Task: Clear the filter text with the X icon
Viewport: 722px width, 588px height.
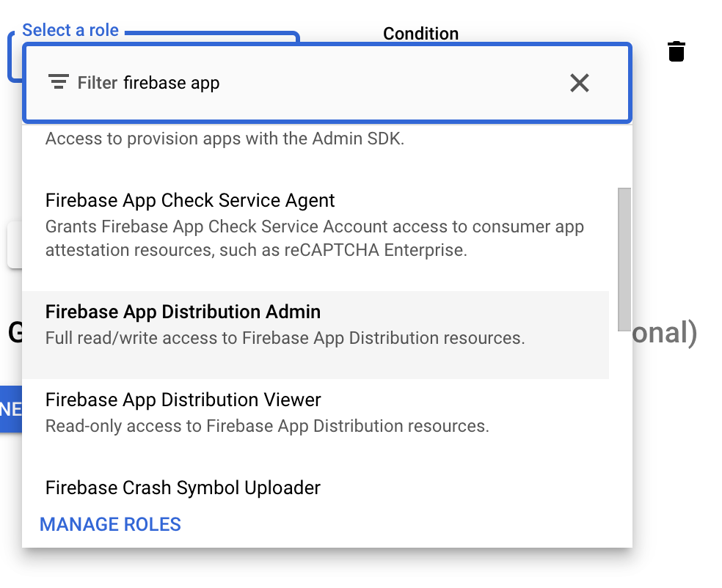Action: click(x=580, y=83)
